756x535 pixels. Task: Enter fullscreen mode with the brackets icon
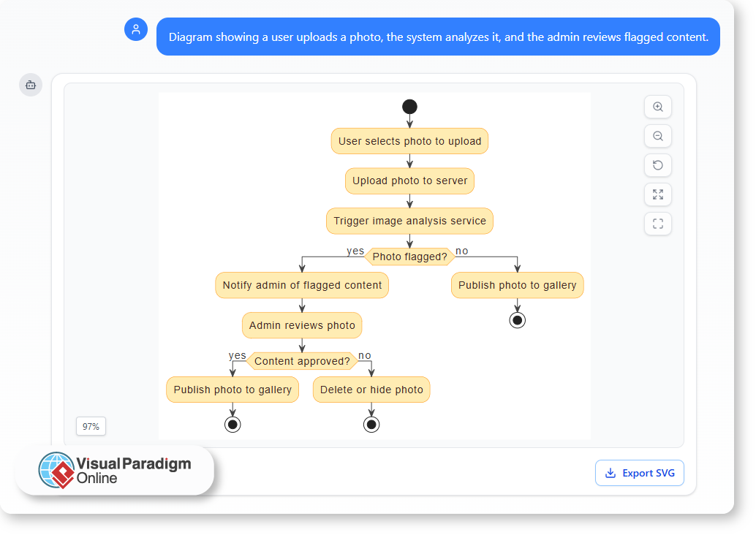click(657, 224)
